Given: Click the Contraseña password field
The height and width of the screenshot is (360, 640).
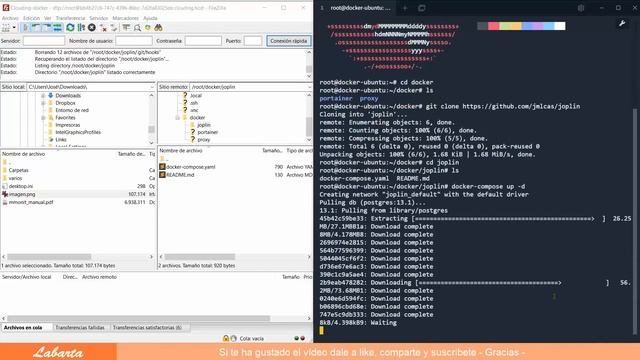Looking at the screenshot, I should tap(203, 41).
